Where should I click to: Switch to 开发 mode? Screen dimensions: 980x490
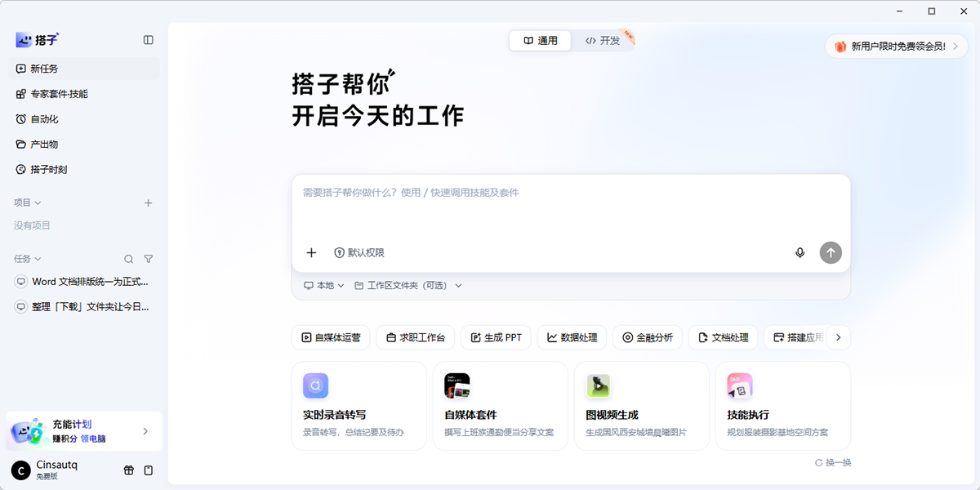coord(603,40)
